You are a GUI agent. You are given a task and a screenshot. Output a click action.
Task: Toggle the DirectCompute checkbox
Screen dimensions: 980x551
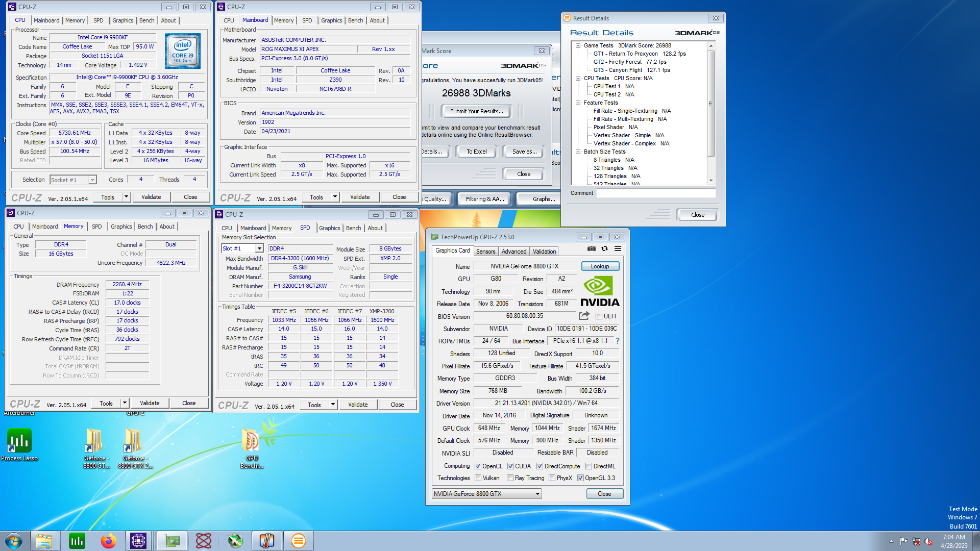540,466
